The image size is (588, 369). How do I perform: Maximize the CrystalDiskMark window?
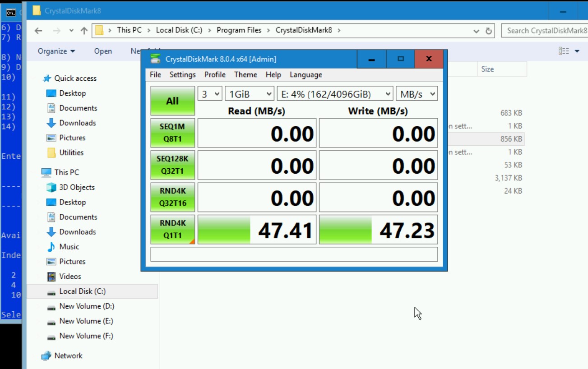point(400,59)
